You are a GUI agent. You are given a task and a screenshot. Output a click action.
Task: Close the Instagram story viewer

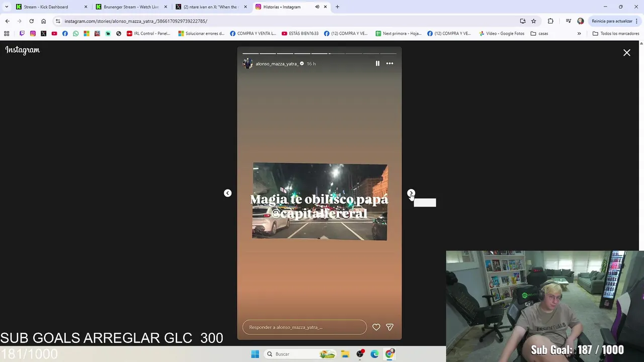tap(627, 52)
